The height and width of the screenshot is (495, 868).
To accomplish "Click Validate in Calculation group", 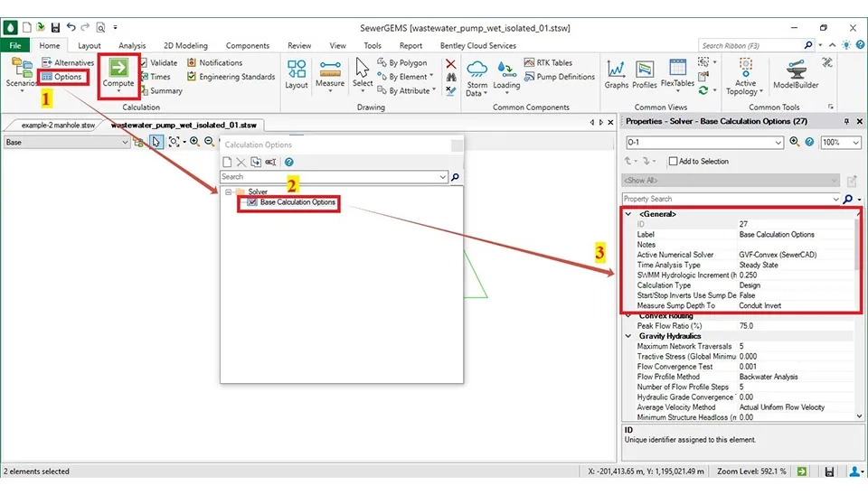I will tap(158, 62).
